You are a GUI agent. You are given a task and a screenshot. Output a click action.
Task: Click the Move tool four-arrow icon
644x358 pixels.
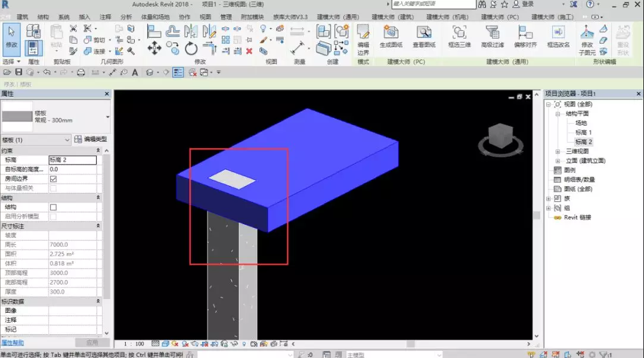pos(154,48)
